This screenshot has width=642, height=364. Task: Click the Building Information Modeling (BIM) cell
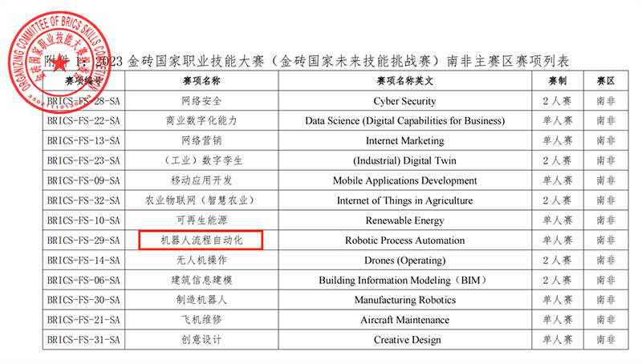pos(404,280)
